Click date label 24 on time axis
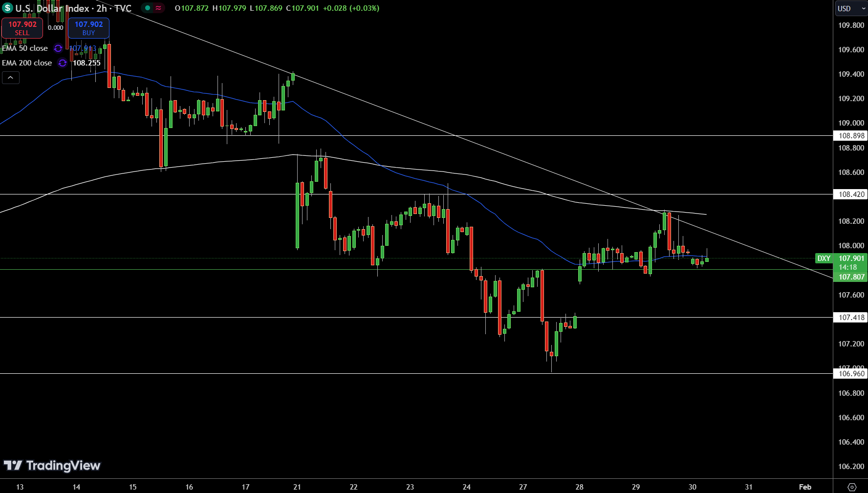The height and width of the screenshot is (493, 868). point(467,487)
